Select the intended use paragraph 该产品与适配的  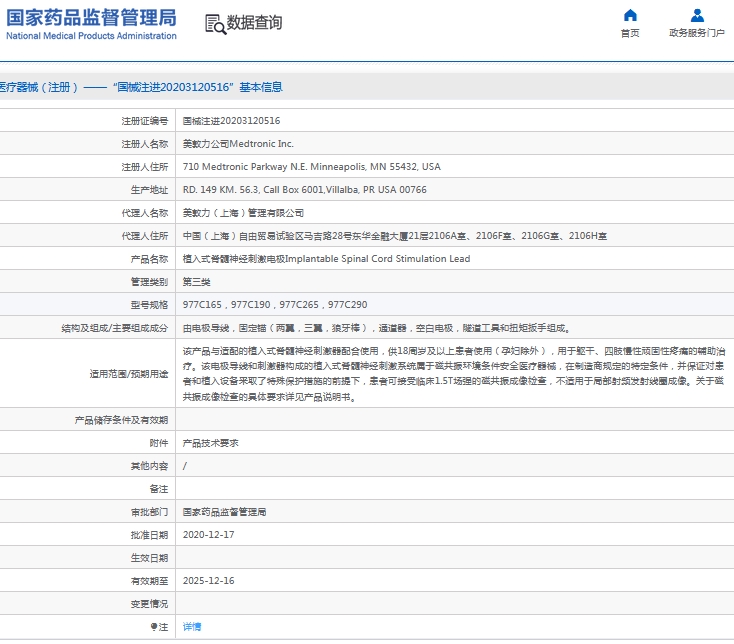[454, 374]
